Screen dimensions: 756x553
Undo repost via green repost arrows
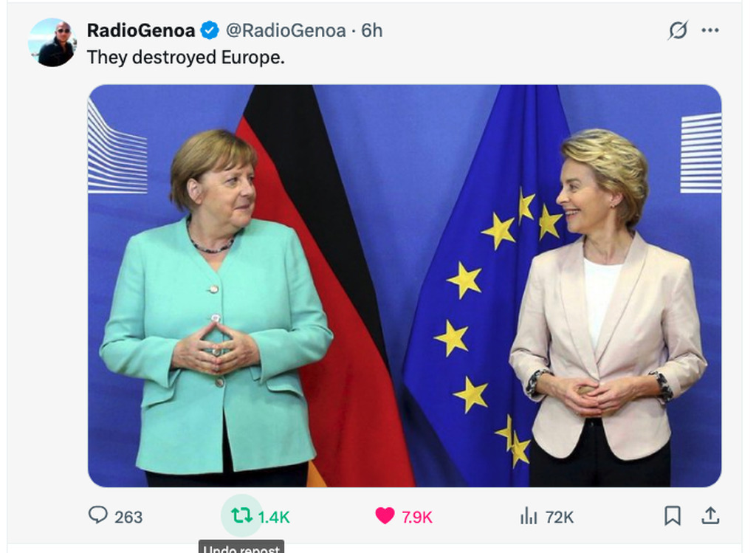(x=241, y=515)
